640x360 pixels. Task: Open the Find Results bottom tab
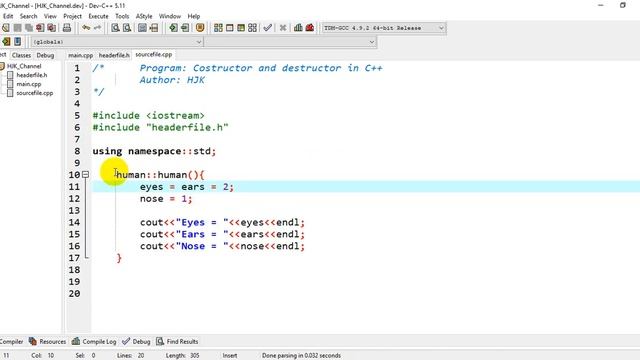[177, 341]
